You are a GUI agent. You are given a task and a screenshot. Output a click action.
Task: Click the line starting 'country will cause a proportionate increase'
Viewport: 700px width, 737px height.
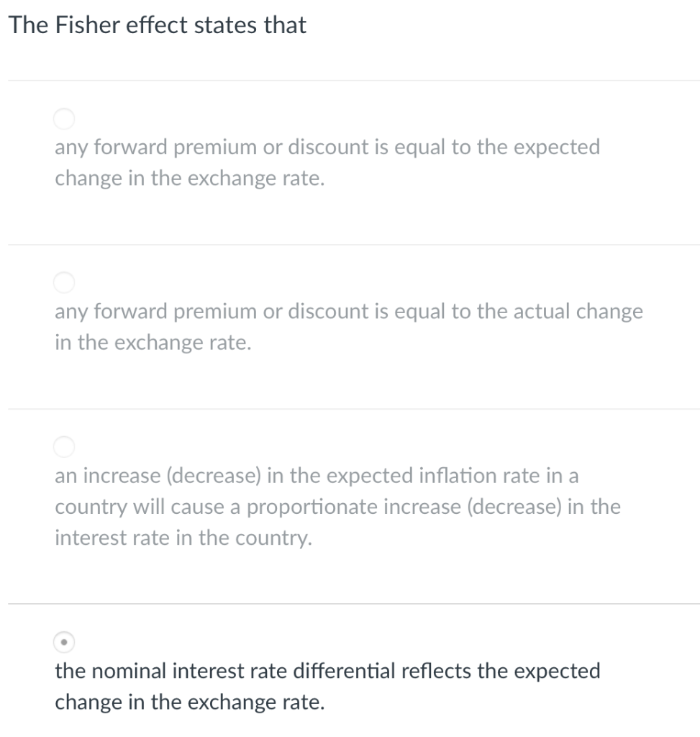[337, 507]
